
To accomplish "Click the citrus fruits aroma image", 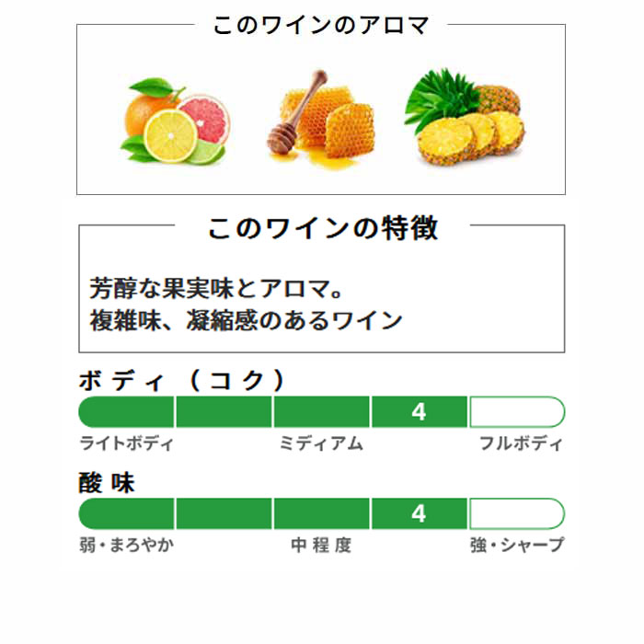I will click(x=176, y=121).
